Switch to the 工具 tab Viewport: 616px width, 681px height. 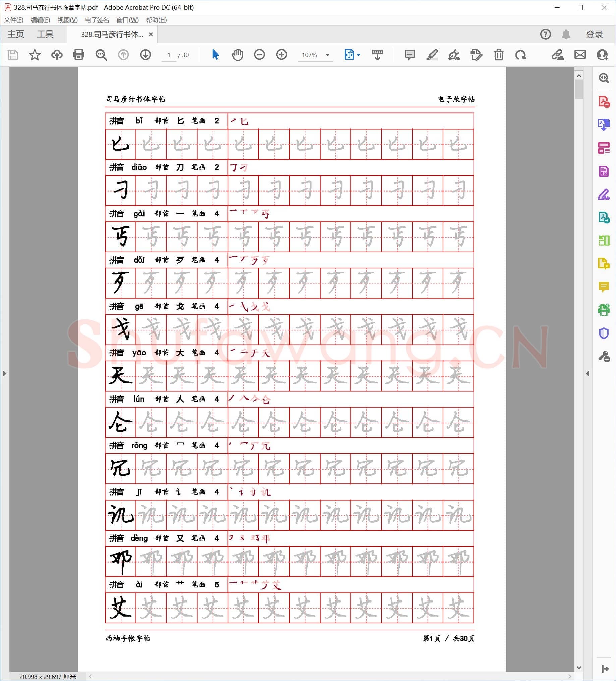tap(46, 34)
